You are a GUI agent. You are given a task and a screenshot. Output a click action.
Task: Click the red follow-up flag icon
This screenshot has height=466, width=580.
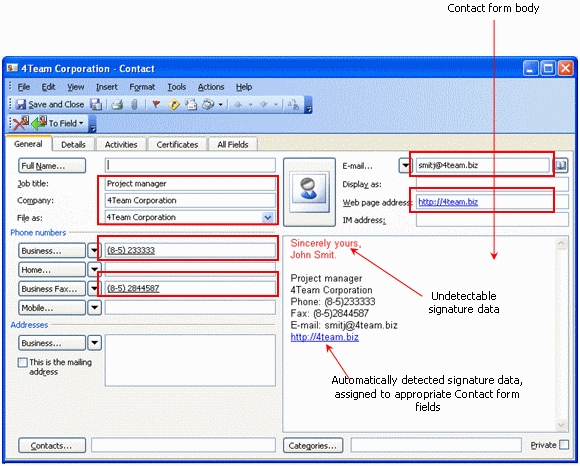pyautogui.click(x=156, y=105)
